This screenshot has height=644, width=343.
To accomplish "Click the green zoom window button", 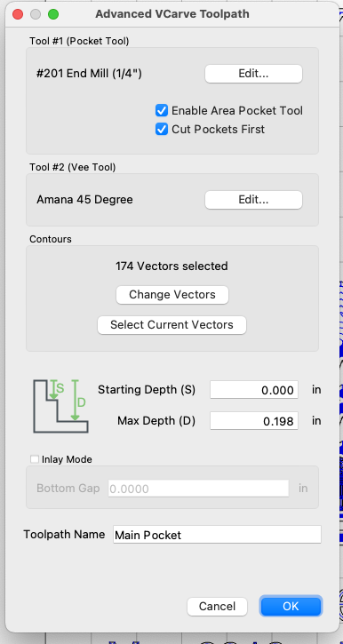I will click(x=53, y=14).
